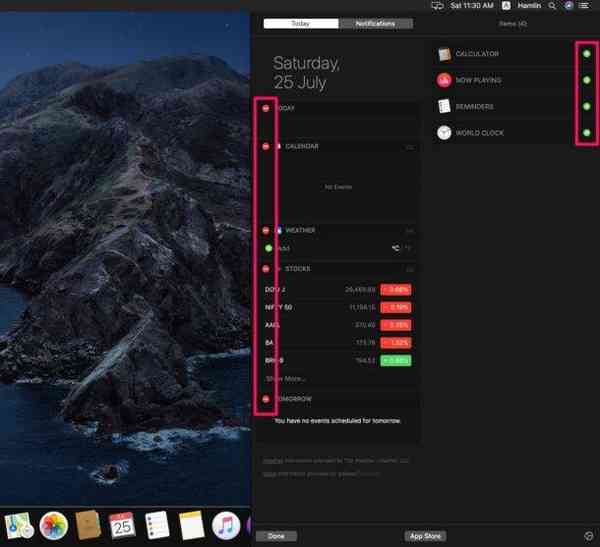
Task: Remove the Today widget with red minus
Action: click(266, 108)
